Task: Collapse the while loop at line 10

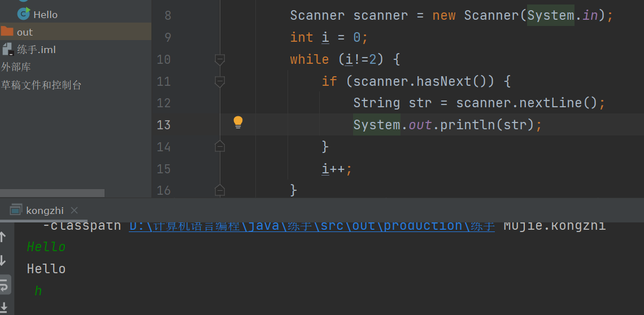Action: [220, 59]
